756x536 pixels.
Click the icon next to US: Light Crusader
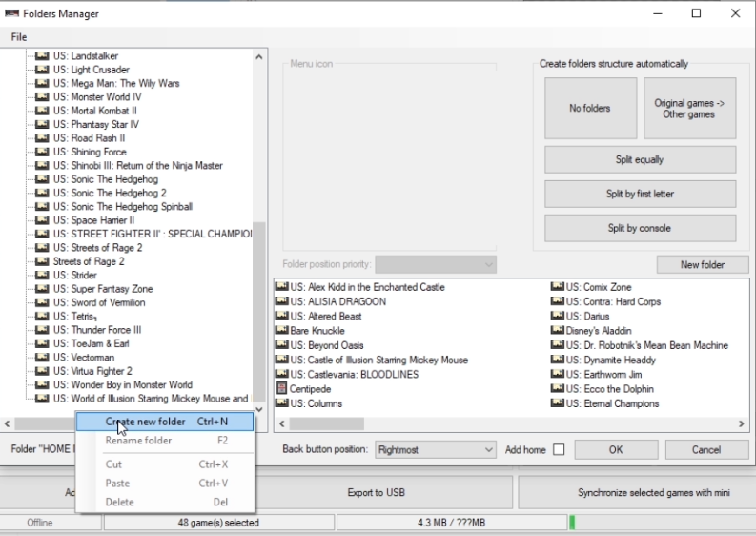coord(43,70)
